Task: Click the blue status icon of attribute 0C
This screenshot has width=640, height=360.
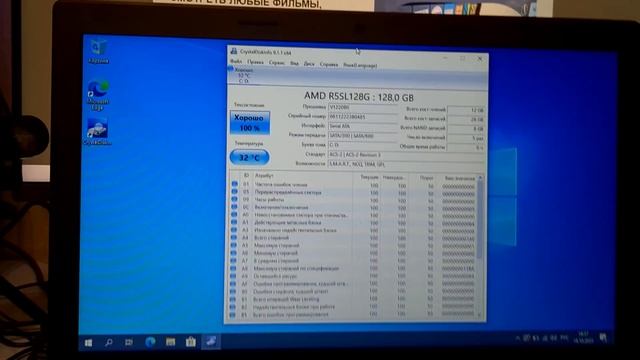Action: click(234, 207)
